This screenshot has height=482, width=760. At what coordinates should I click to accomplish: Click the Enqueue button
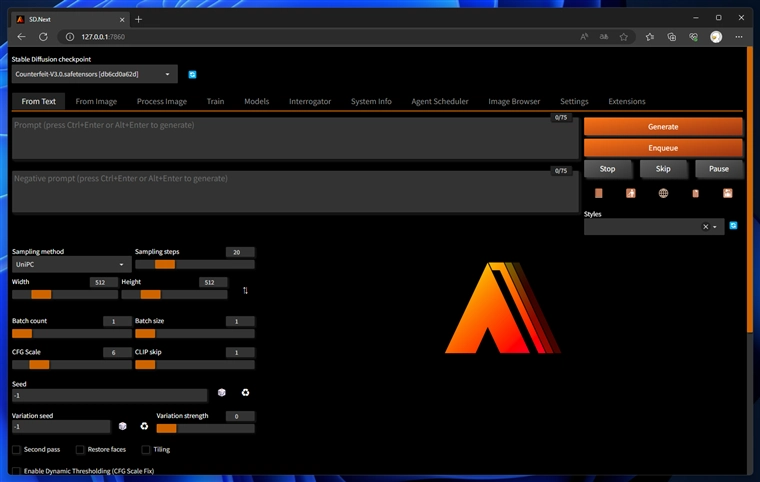point(663,148)
